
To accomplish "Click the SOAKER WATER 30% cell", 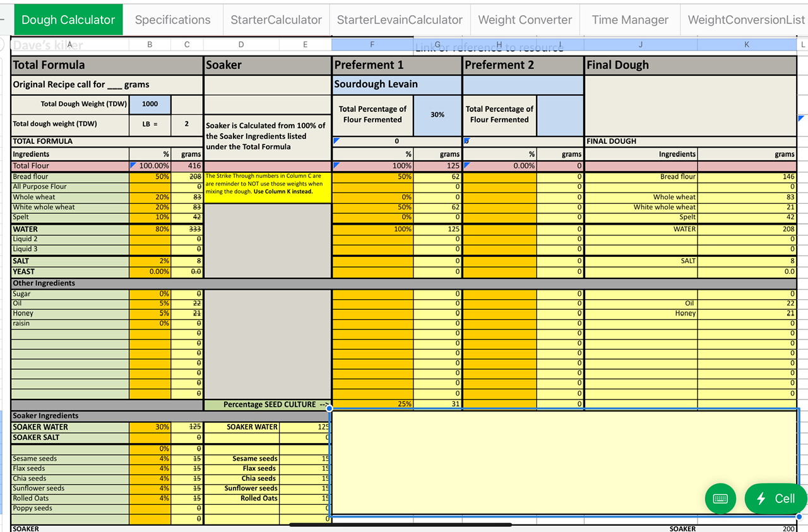I will (x=150, y=427).
